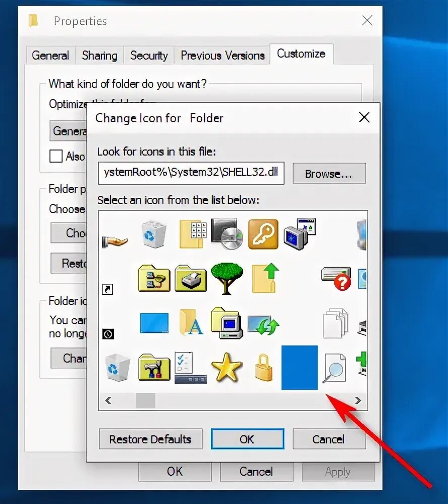Select the blue desktop screen icon

tap(154, 323)
